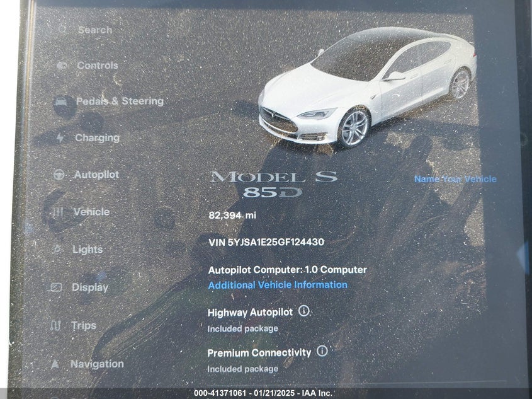Select the Navigation arrow icon
Screen dimensions: 532x399
tap(55, 364)
